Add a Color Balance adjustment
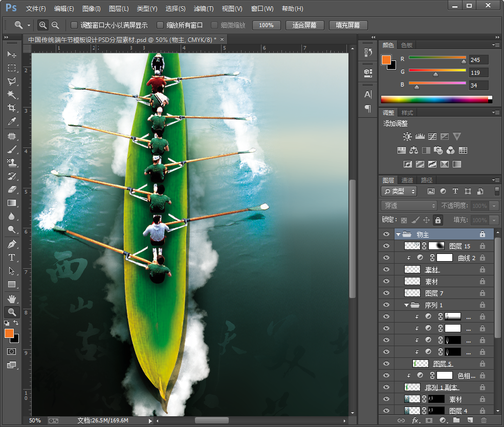 click(x=413, y=150)
